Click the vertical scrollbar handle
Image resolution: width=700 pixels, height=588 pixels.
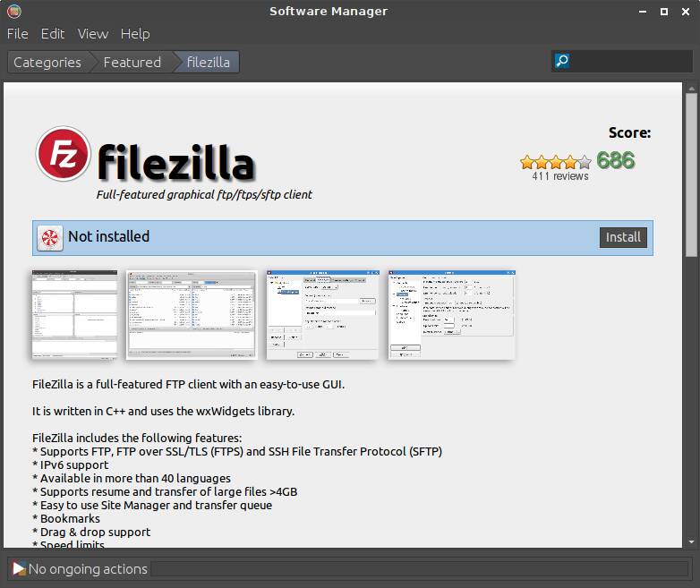[691, 175]
